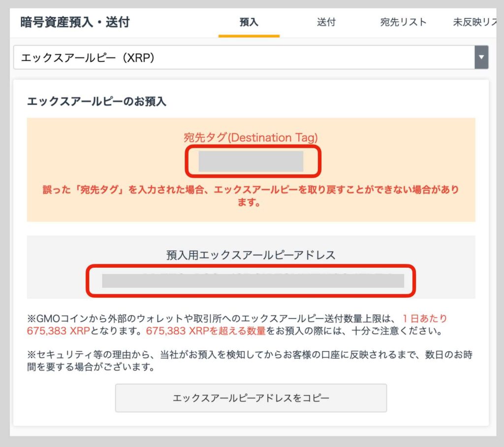This screenshot has width=504, height=447.
Task: Switch to the 預入 tab
Action: tap(249, 22)
